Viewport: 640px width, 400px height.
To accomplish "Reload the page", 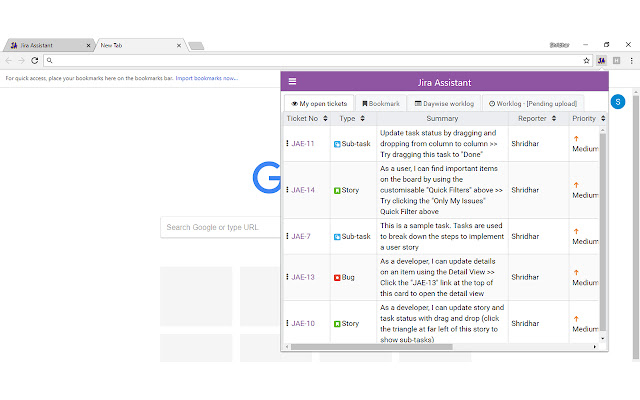I will 35,60.
